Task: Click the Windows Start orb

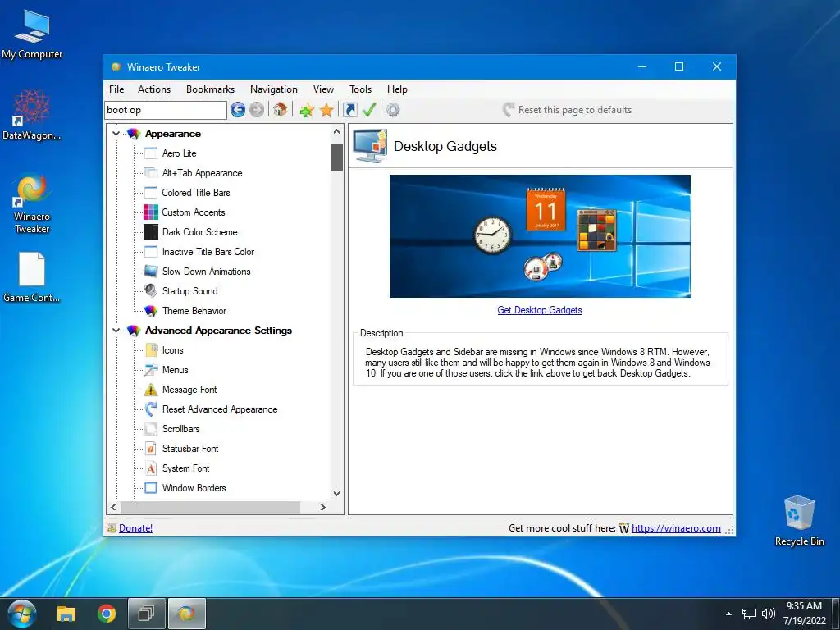Action: pos(21,614)
